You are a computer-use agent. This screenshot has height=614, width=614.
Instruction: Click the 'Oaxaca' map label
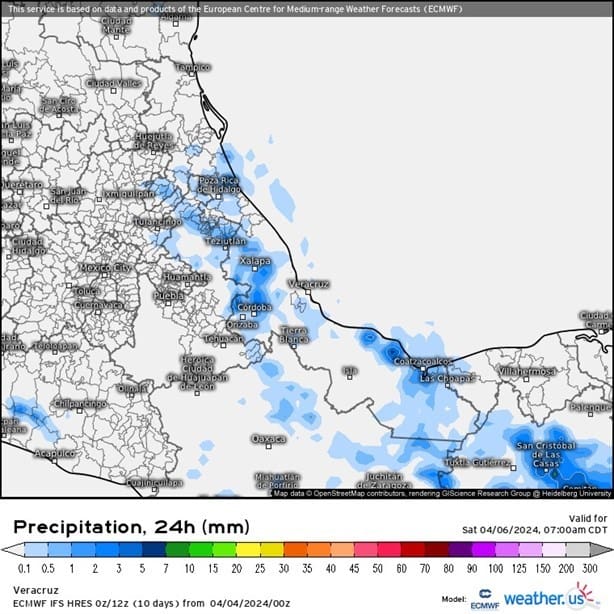click(x=268, y=439)
